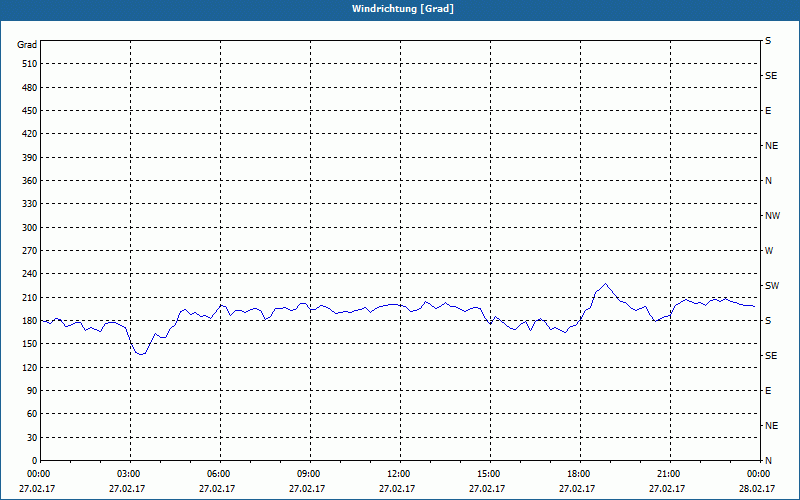
Task: Click the 00:00 label above 28.02.17
Action: 759,474
